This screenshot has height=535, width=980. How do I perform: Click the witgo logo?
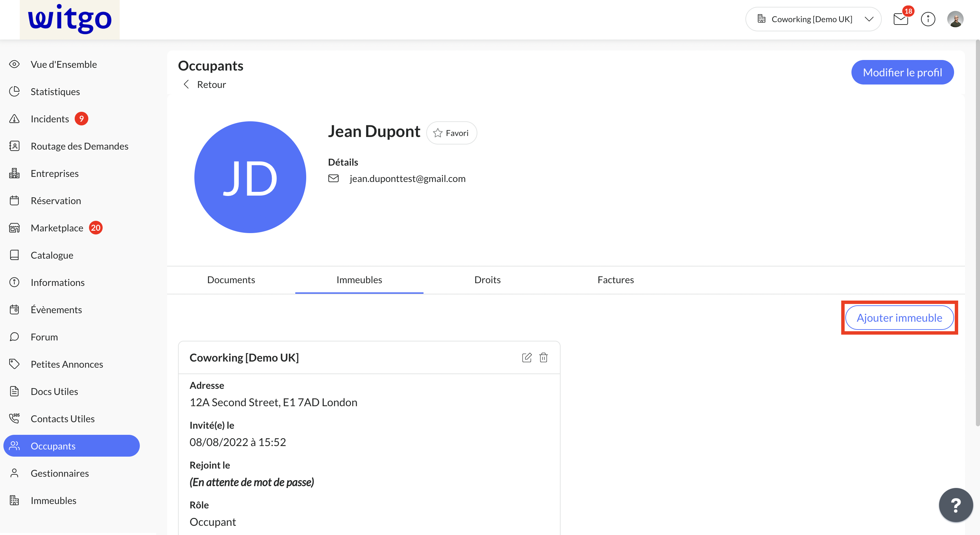pos(70,19)
